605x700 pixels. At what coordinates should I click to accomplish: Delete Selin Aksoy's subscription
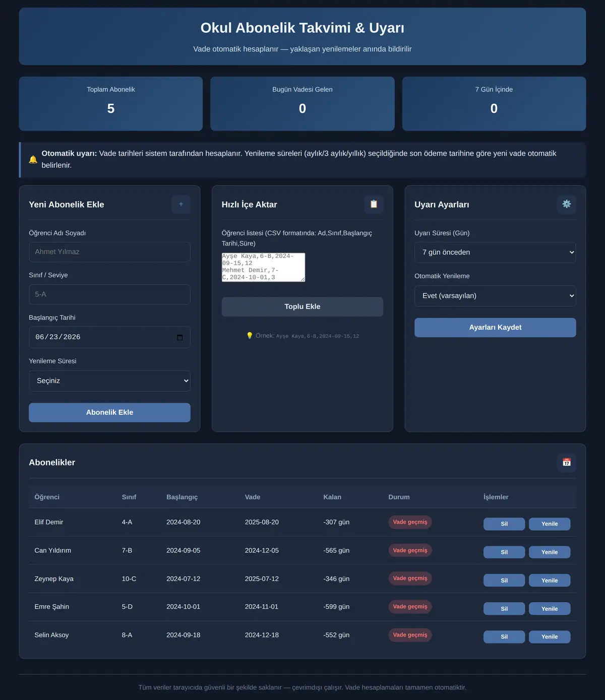tap(504, 637)
